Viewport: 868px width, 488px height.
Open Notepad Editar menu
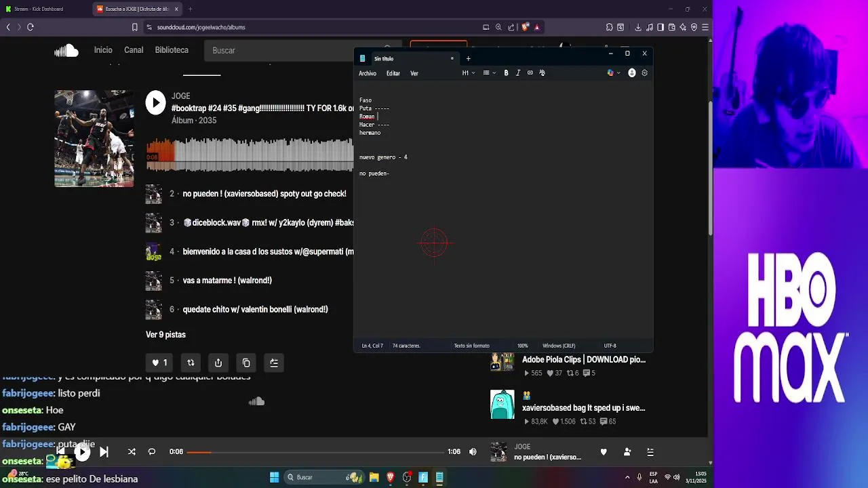[x=393, y=73]
